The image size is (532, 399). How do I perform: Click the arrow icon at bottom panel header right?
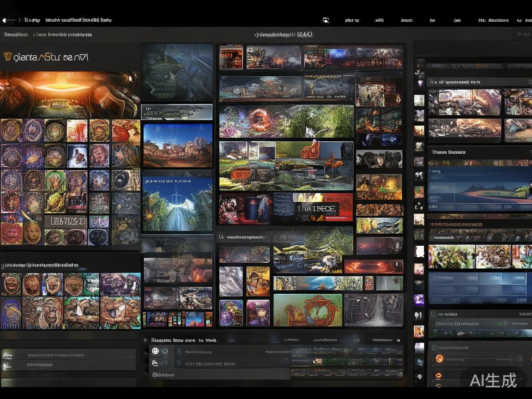click(x=398, y=340)
